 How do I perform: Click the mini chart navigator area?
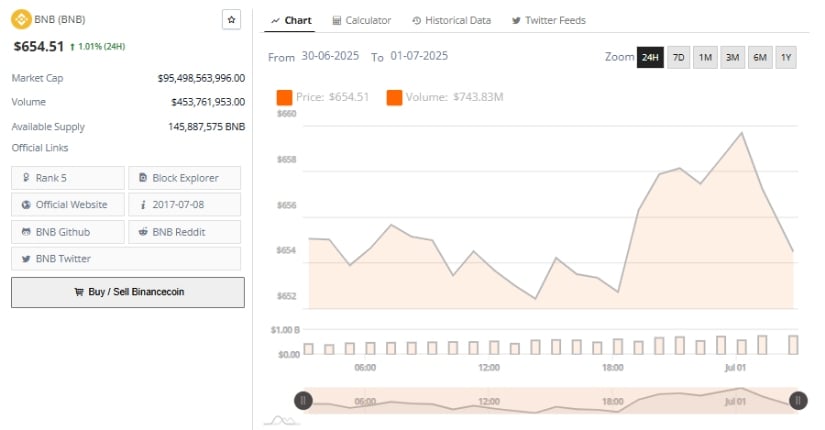[550, 401]
